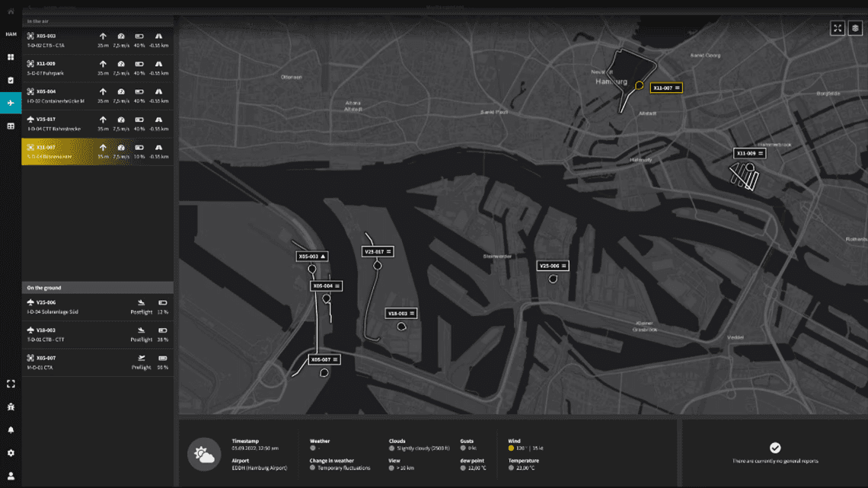Click the no general reports checkmark icon

[775, 448]
